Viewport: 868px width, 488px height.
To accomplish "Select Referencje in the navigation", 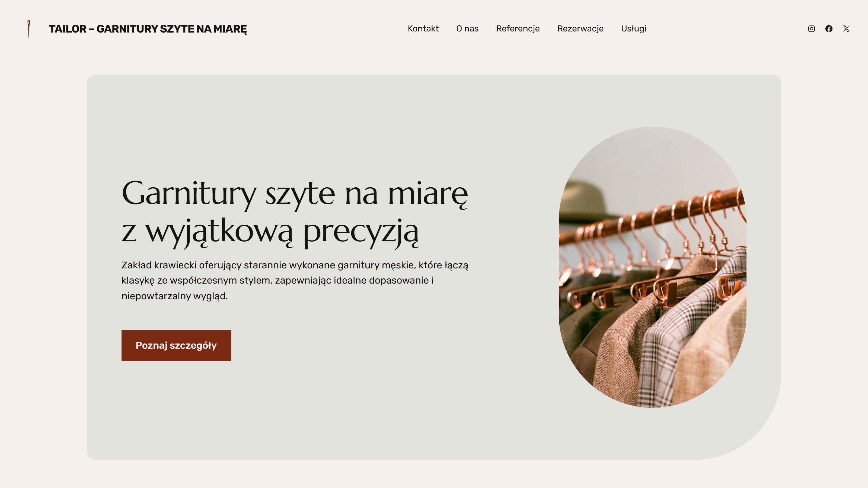I will pos(518,29).
